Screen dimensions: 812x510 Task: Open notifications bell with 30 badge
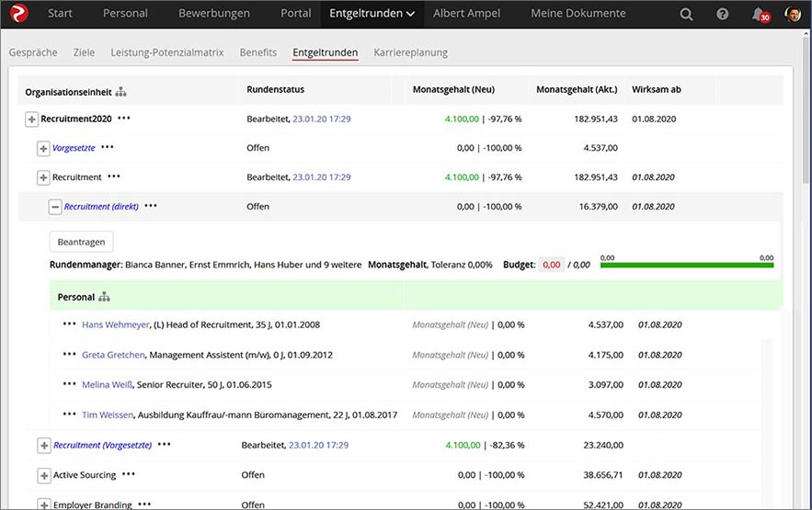tap(761, 15)
